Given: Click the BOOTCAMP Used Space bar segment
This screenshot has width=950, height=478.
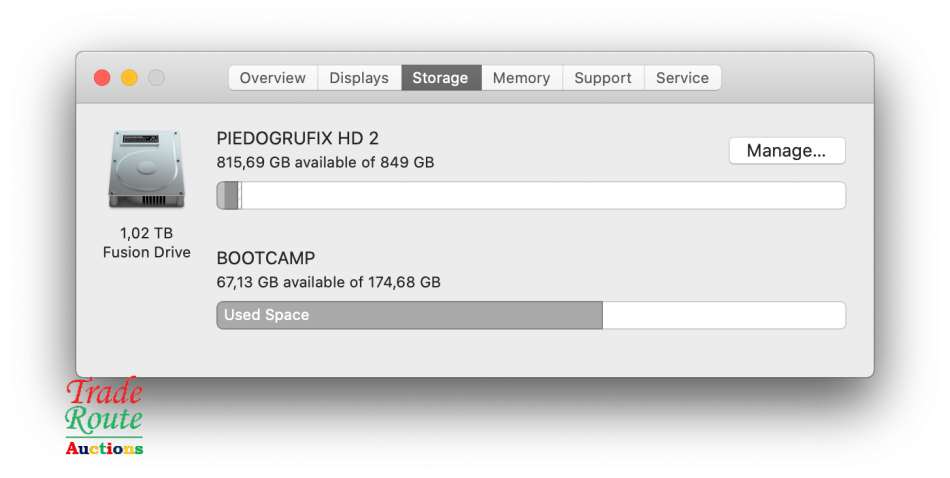Looking at the screenshot, I should (x=409, y=315).
